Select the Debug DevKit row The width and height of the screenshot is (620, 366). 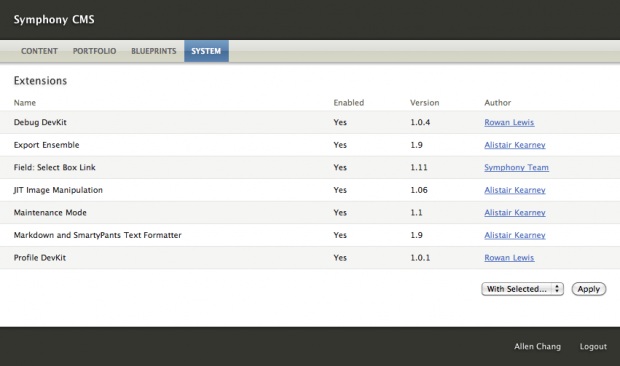point(310,122)
